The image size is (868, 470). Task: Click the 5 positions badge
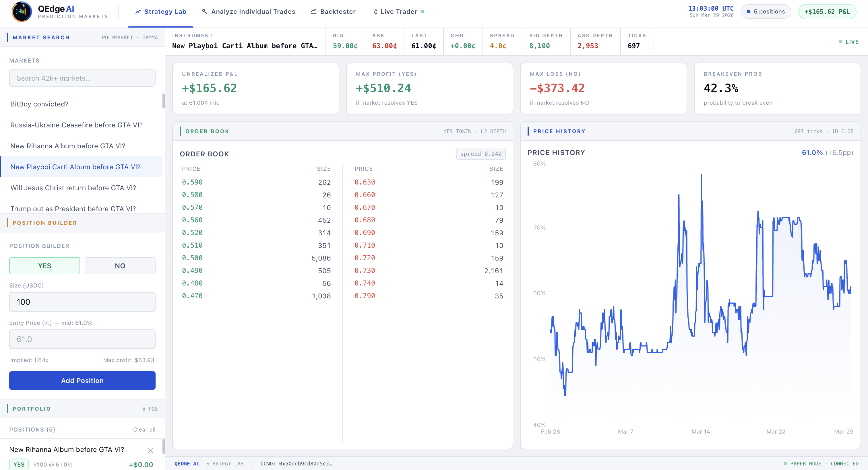(766, 11)
